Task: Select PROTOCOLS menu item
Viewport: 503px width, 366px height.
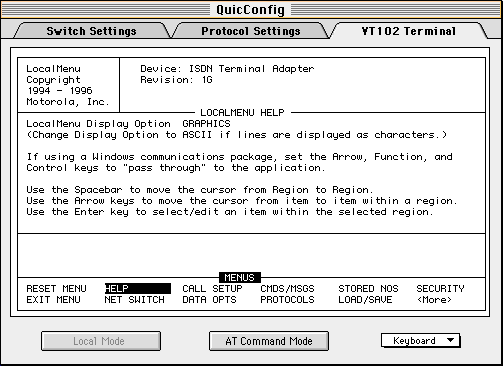Action: (287, 300)
